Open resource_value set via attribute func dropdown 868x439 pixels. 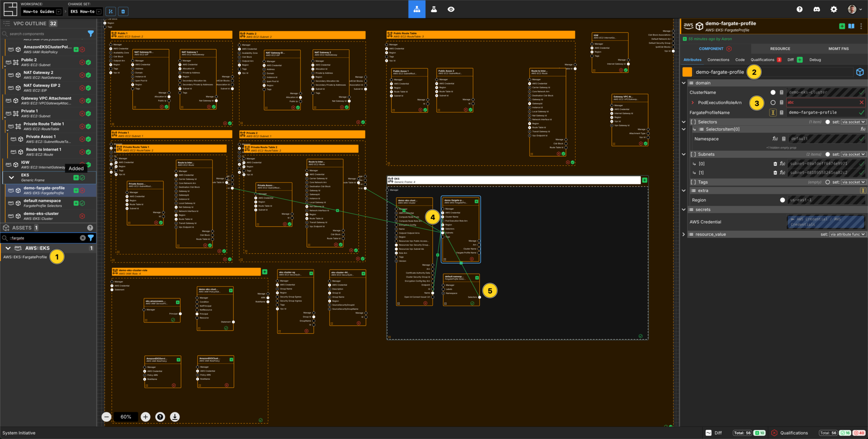[x=848, y=234]
